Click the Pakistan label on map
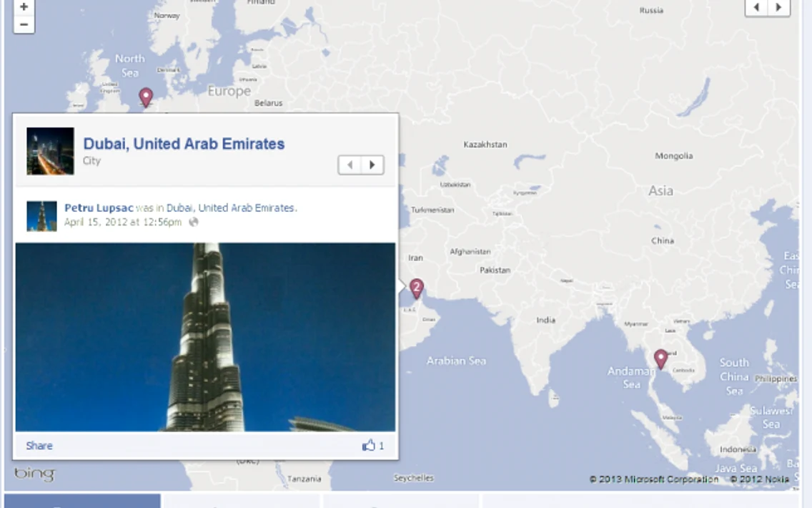812x508 pixels. click(x=495, y=270)
